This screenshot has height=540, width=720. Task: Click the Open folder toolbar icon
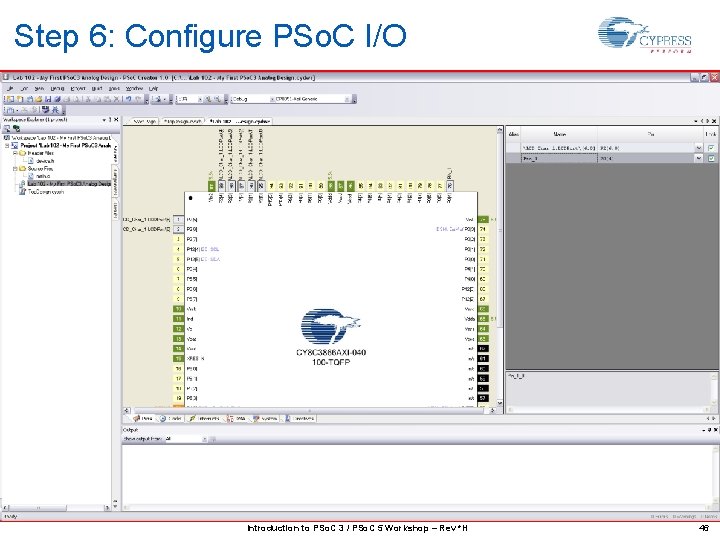point(39,99)
